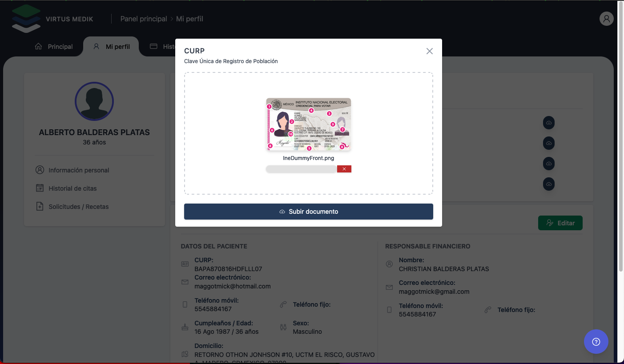The image size is (624, 364).
Task: Click the first cloud upload icon
Action: 549,123
